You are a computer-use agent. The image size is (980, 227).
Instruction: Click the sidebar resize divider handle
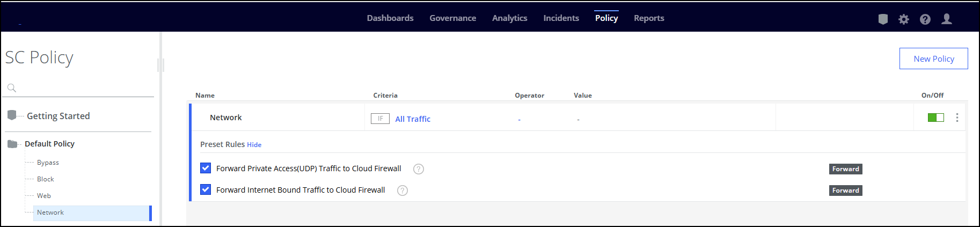click(x=160, y=65)
